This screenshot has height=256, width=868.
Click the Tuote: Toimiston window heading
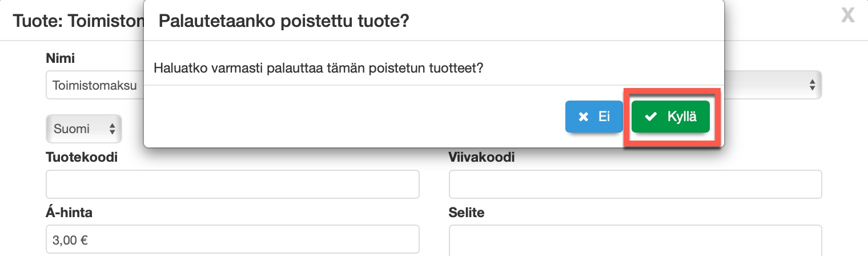[77, 22]
